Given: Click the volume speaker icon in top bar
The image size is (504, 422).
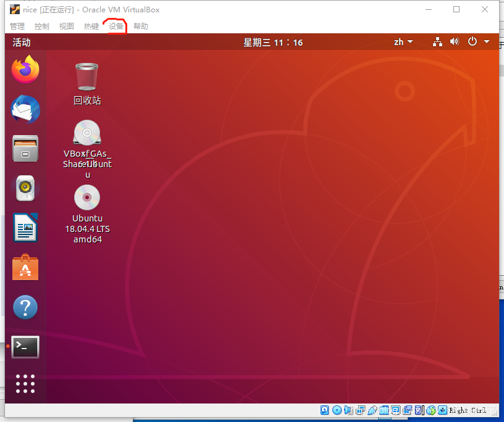Looking at the screenshot, I should pos(455,42).
